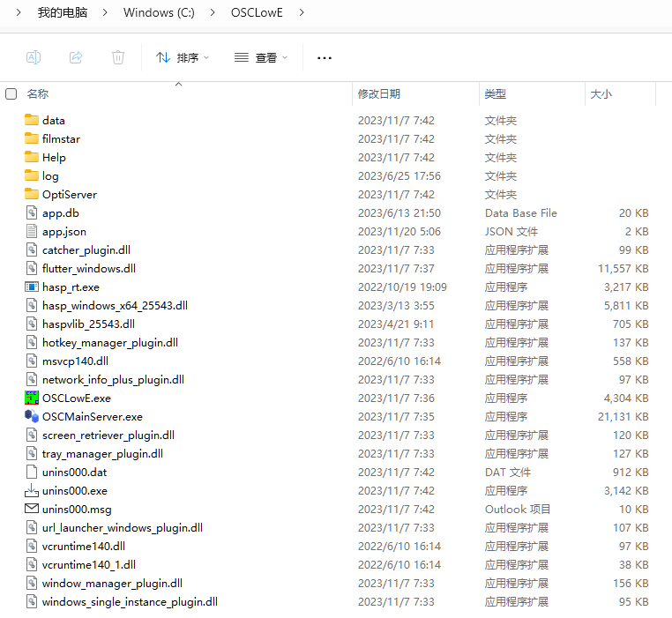
Task: Select the file name screen_retriever_plugin.dll
Action: tap(108, 435)
